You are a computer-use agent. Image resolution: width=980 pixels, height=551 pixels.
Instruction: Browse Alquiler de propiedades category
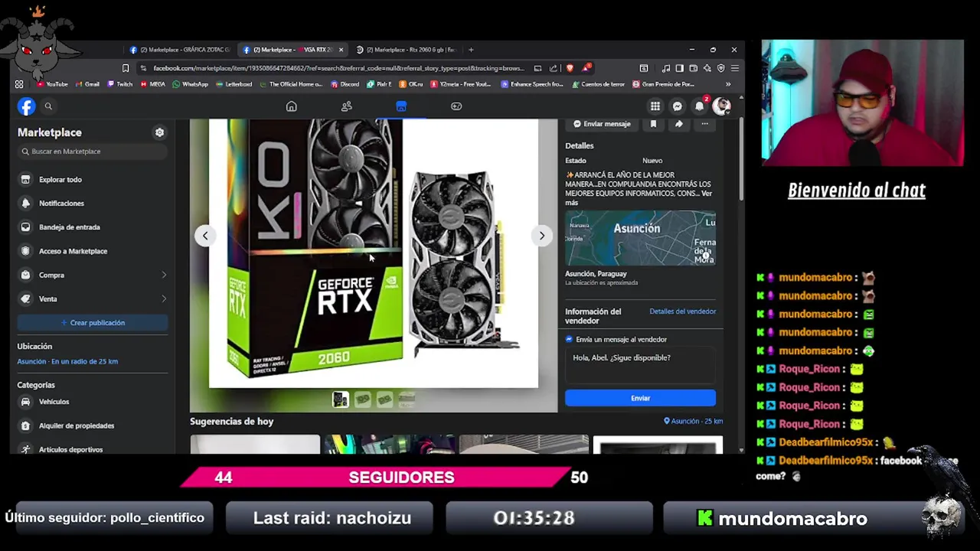coord(93,425)
